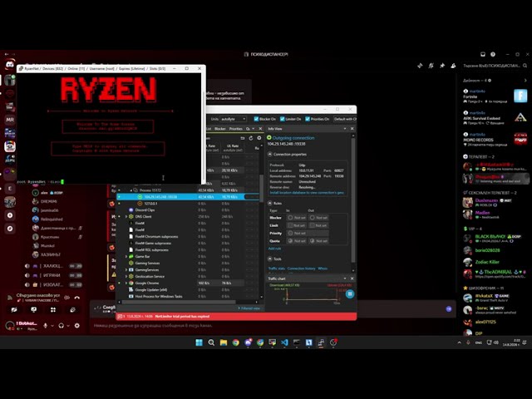The height and width of the screenshot is (399, 532).
Task: Open threads icon in Discord header
Action: pos(420,66)
